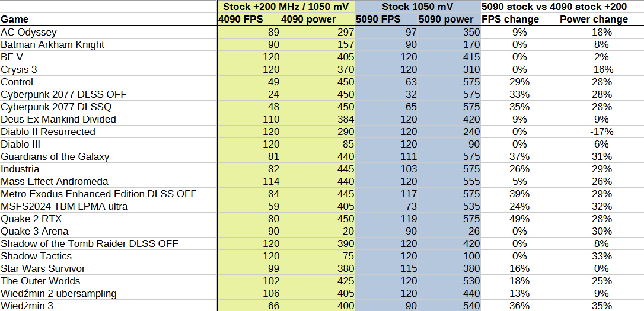Select the 'Mass Effect Andromeda' cell
Viewport: 644px width, 311px height.
(109, 181)
